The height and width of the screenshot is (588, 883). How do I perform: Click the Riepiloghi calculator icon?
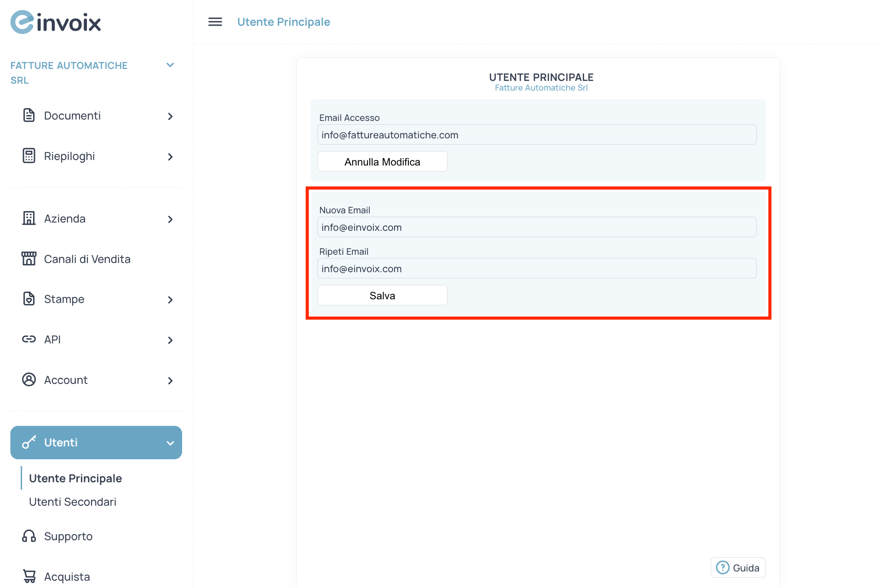click(x=29, y=156)
